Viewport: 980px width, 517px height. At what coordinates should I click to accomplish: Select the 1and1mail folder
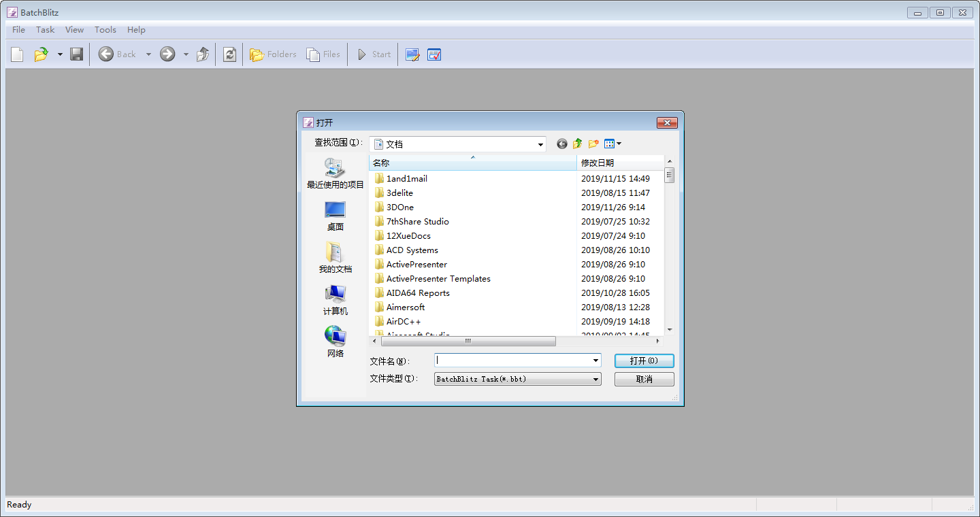(x=406, y=179)
